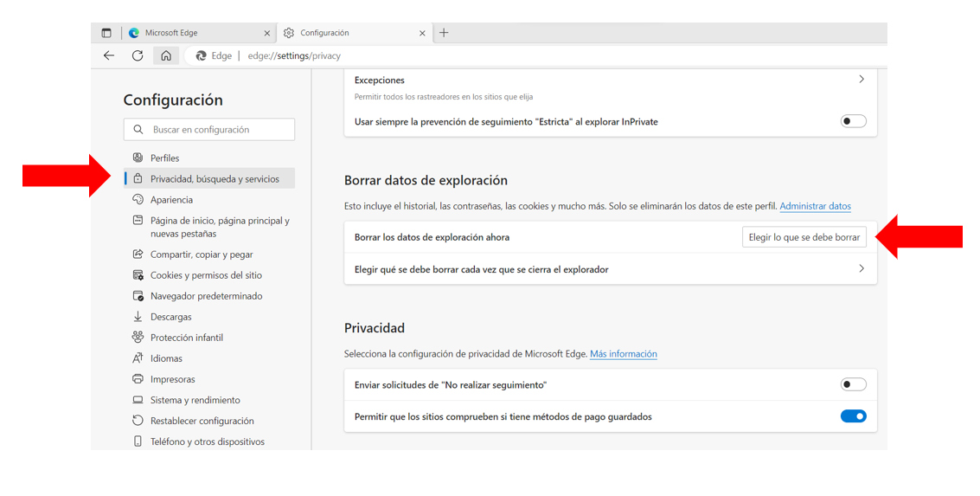Open Descargas settings section

point(209,317)
